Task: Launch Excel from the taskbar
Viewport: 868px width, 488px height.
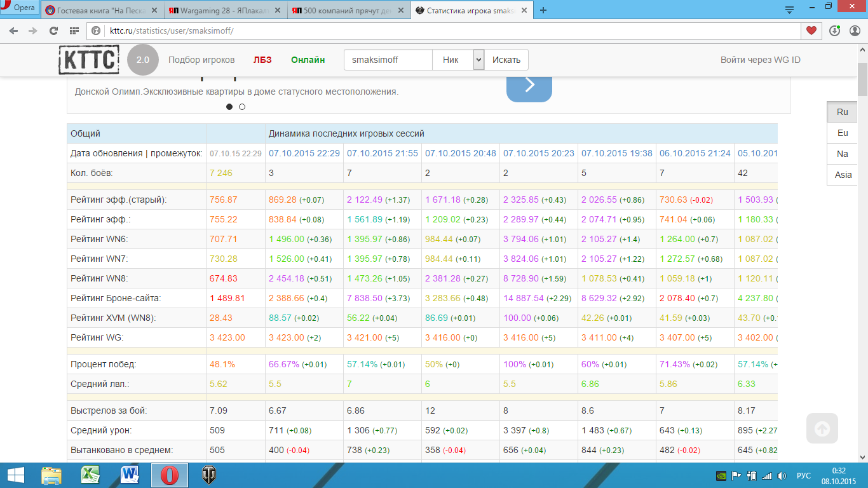Action: pyautogui.click(x=91, y=475)
